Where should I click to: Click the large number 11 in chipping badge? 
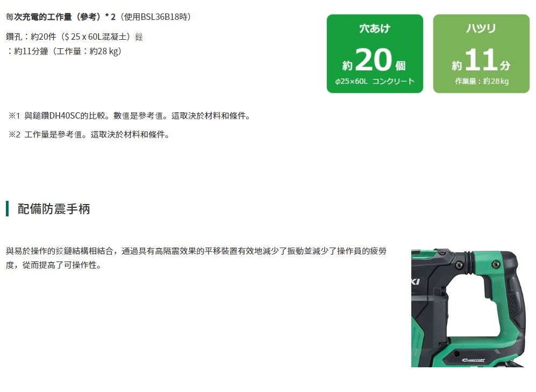tap(481, 60)
